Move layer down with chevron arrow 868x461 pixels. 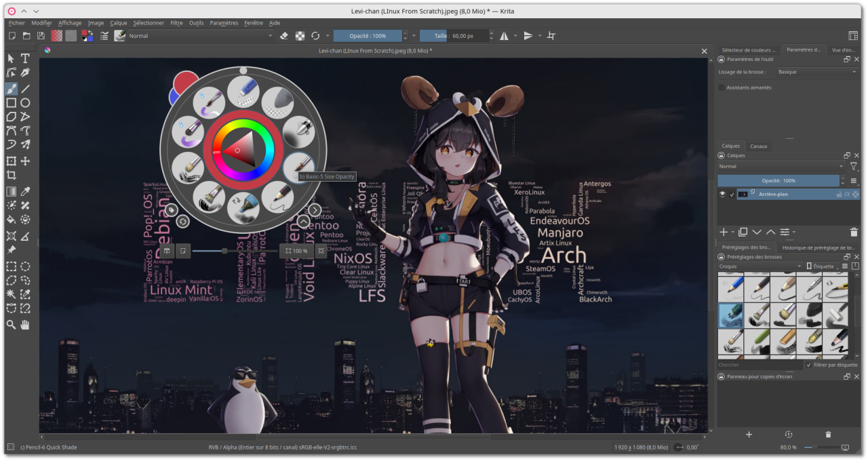[757, 232]
